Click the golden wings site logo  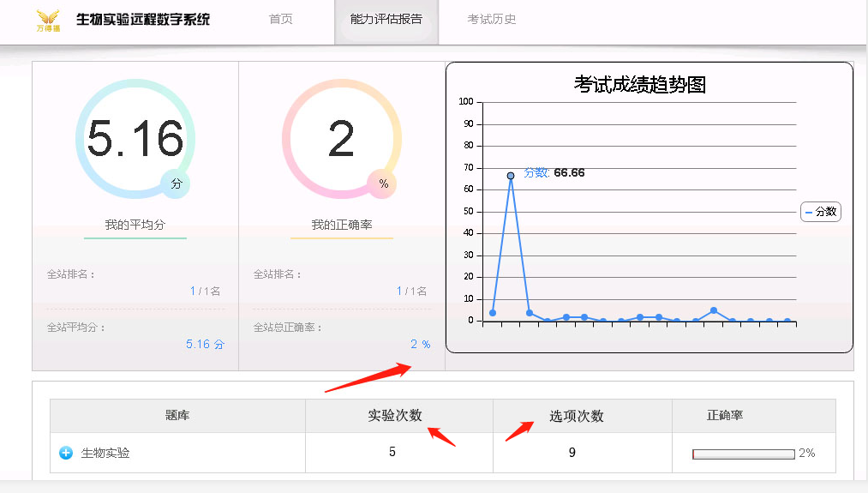coord(49,21)
